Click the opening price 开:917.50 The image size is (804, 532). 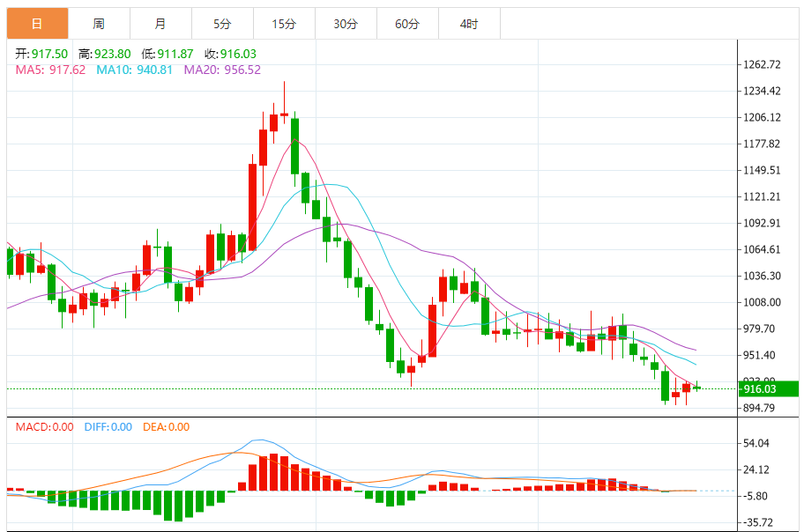pos(41,54)
